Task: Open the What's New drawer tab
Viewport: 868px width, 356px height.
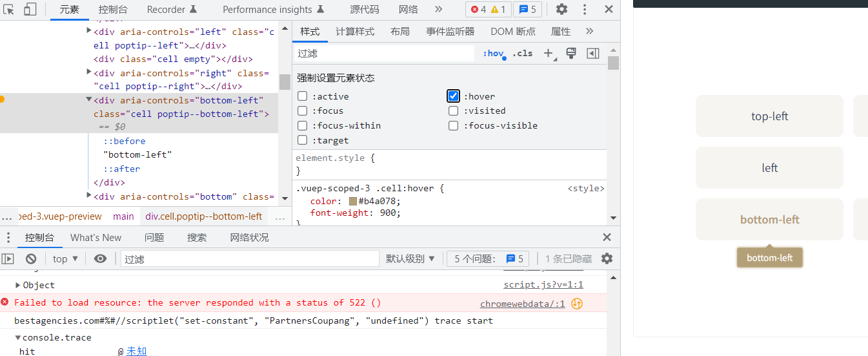Action: pos(96,237)
